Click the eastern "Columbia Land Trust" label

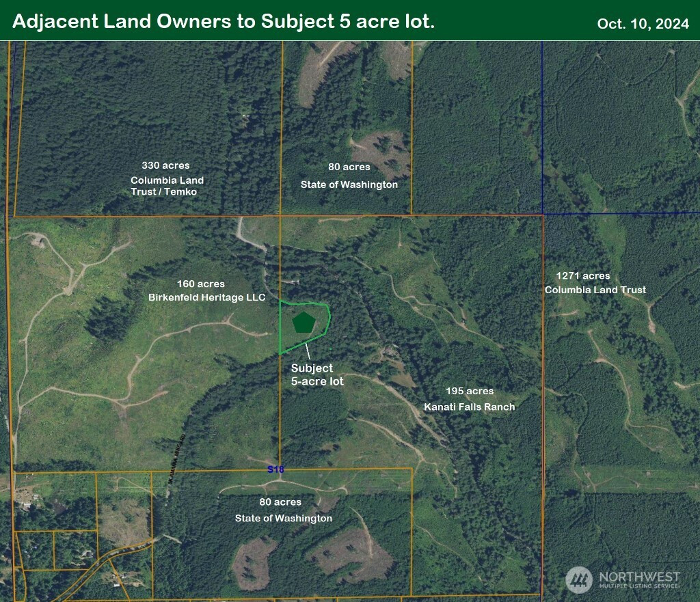595,290
